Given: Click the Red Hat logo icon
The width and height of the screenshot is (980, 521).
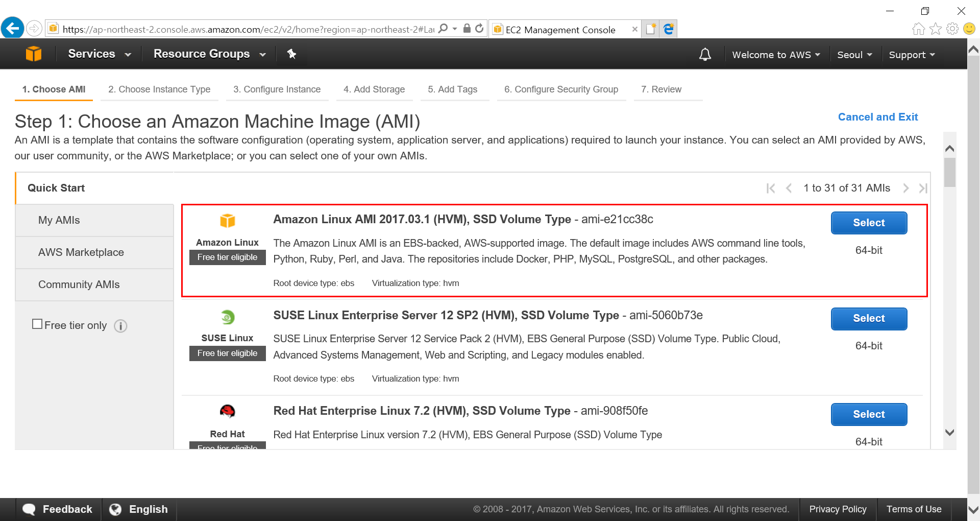Looking at the screenshot, I should 227,411.
